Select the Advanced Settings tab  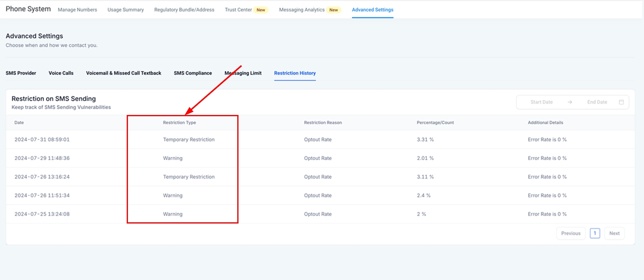pos(372,10)
